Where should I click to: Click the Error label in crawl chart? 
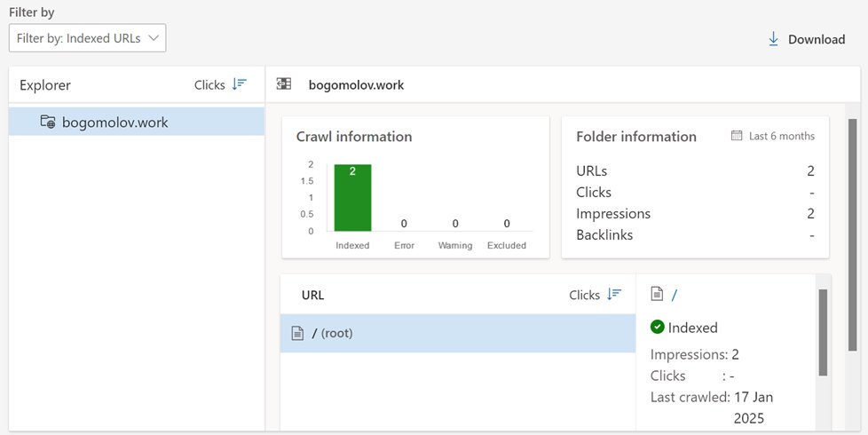pyautogui.click(x=404, y=245)
